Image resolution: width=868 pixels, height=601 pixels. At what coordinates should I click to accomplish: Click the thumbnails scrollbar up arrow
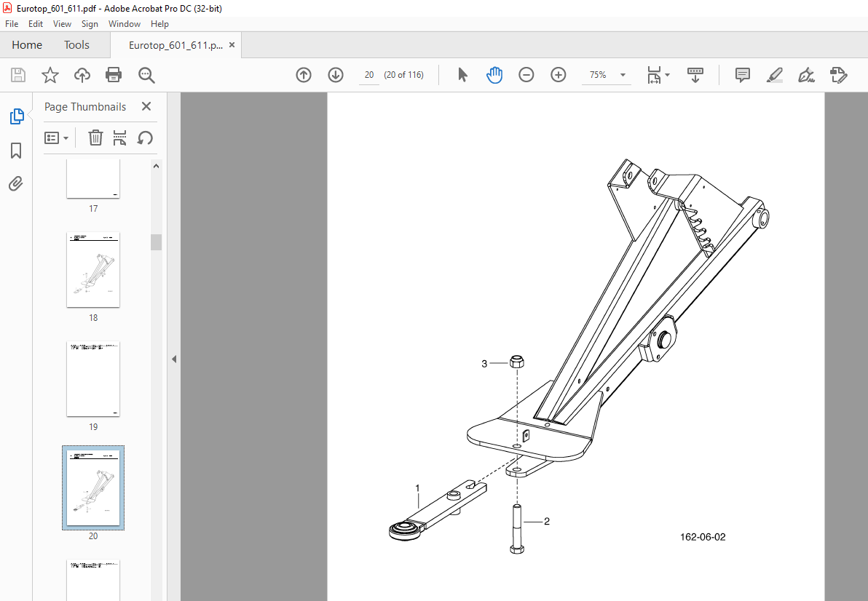coord(156,166)
